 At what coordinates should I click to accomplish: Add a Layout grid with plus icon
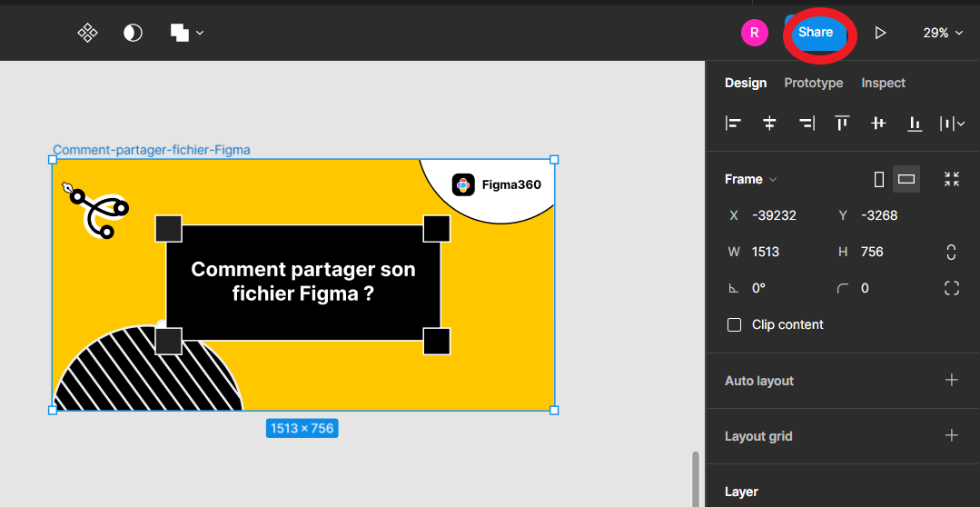[951, 435]
